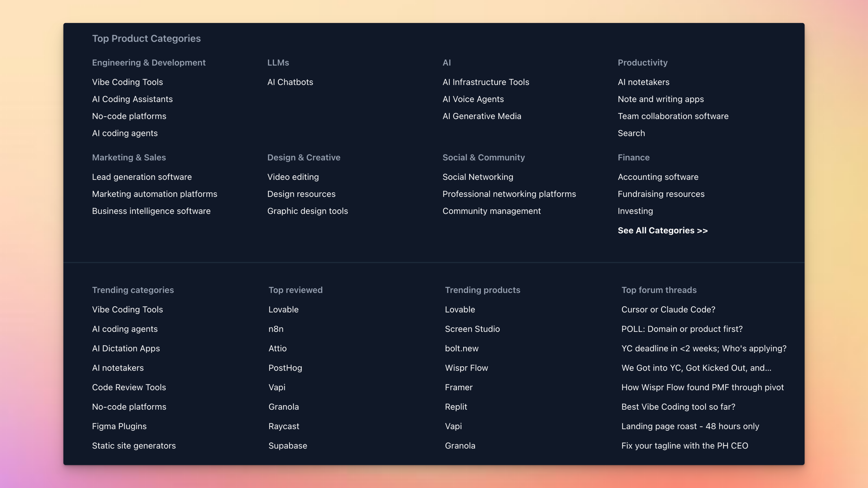Click PostHog in Top reviewed

[x=285, y=368]
